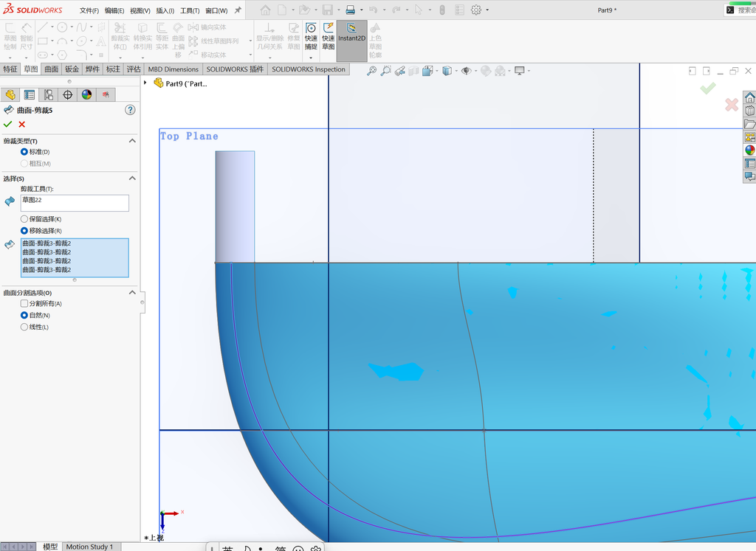The height and width of the screenshot is (551, 756).
Task: Select the 相互(M) trim type radio
Action: pyautogui.click(x=24, y=163)
